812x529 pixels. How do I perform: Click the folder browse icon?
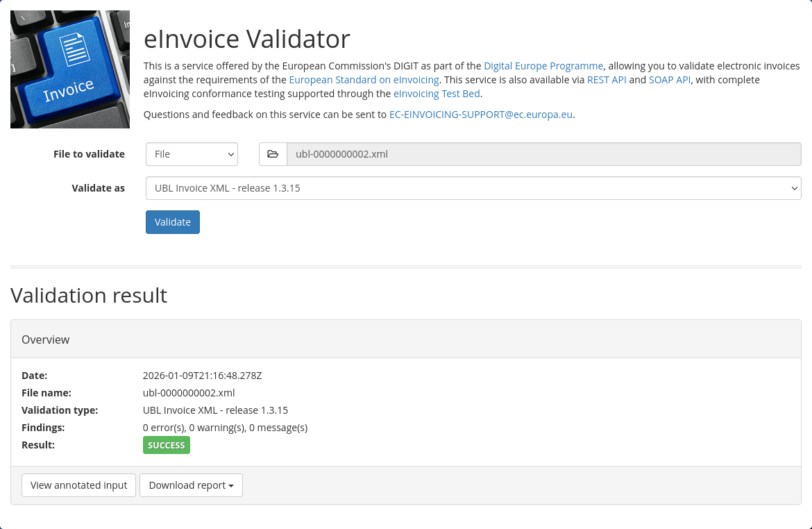coord(273,154)
